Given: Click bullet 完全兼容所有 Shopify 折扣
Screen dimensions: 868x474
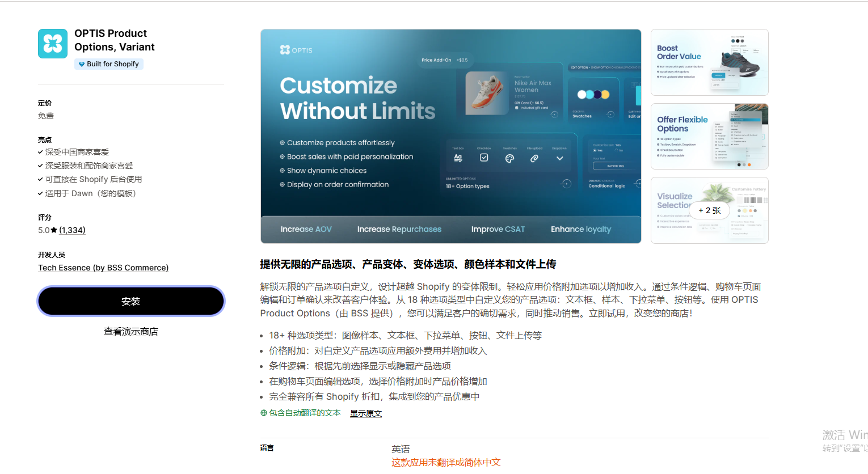Looking at the screenshot, I should pos(374,397).
